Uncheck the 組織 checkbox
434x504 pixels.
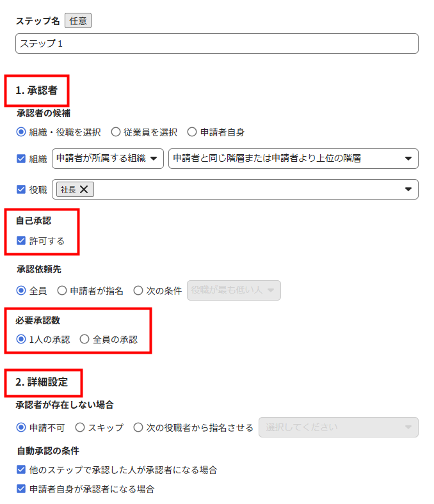pyautogui.click(x=21, y=159)
